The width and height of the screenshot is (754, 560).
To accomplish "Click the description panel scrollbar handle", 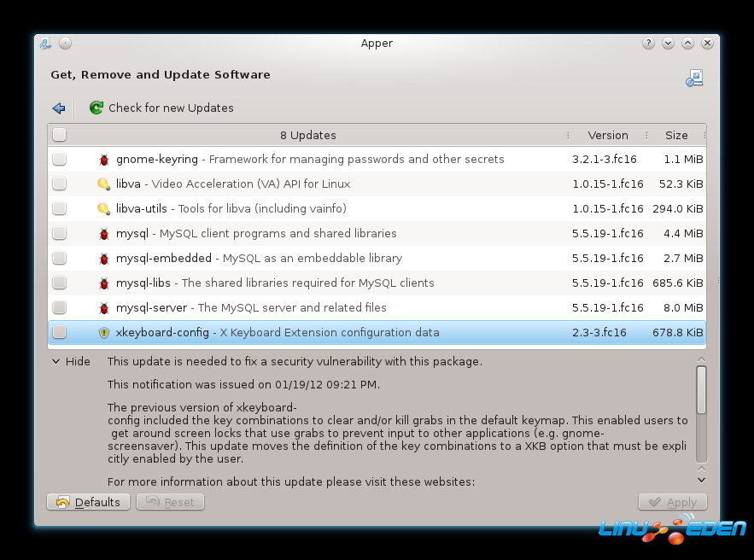I will [x=701, y=390].
